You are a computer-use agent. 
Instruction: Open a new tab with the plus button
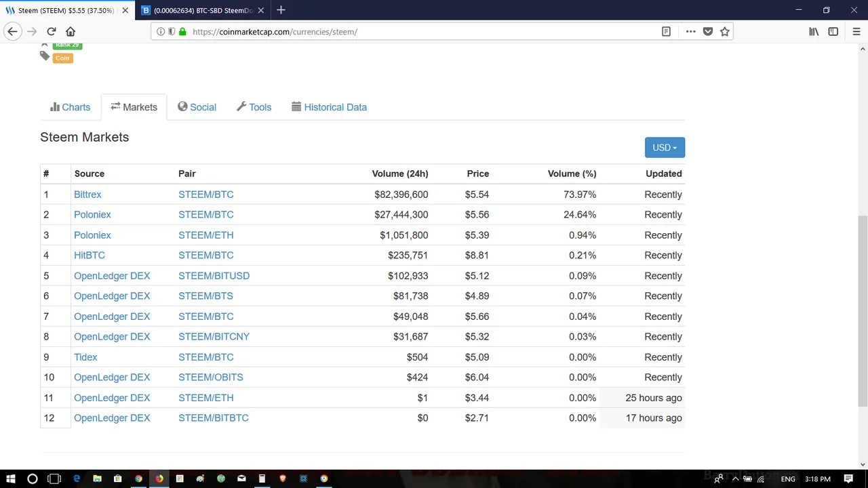click(x=281, y=10)
